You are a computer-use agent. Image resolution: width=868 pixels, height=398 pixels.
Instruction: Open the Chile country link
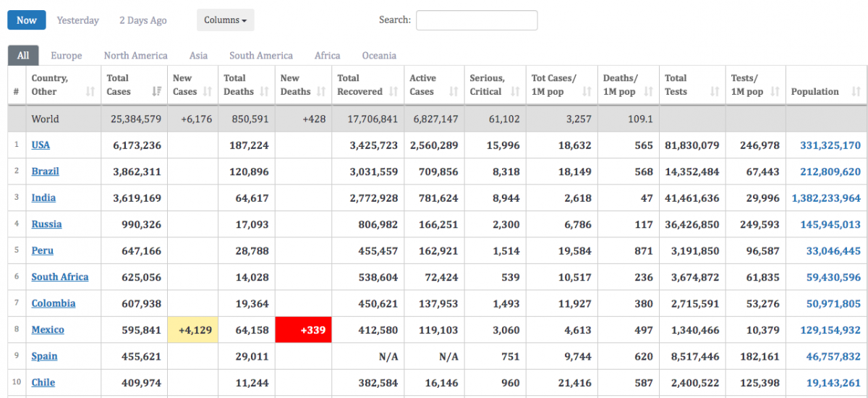pos(43,382)
